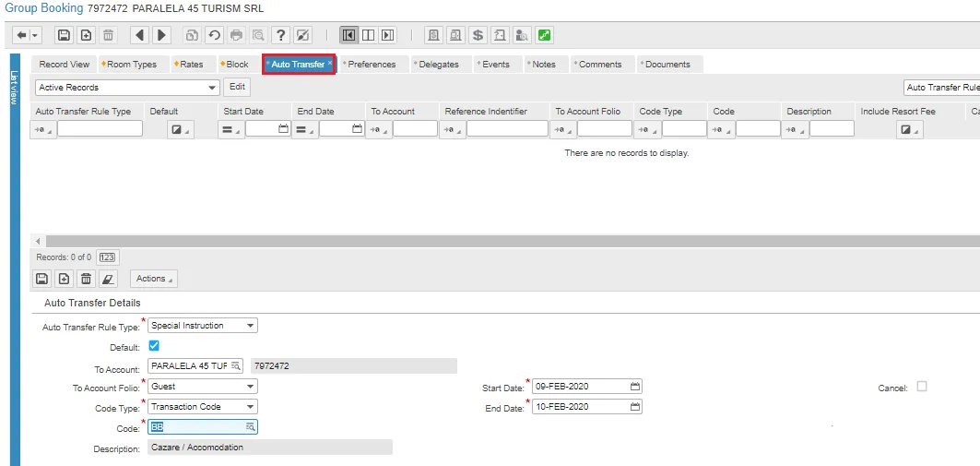
Task: Switch to Record View tab
Action: [65, 65]
